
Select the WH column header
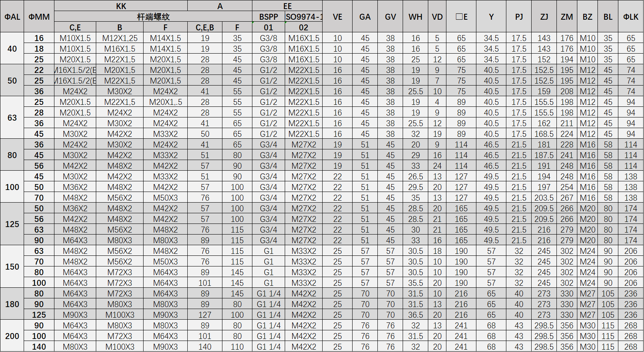tap(415, 17)
